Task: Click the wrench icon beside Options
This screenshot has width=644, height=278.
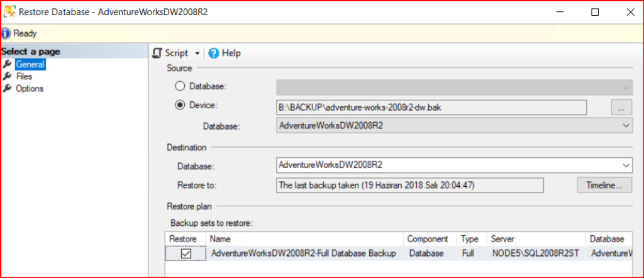Action: click(x=6, y=88)
